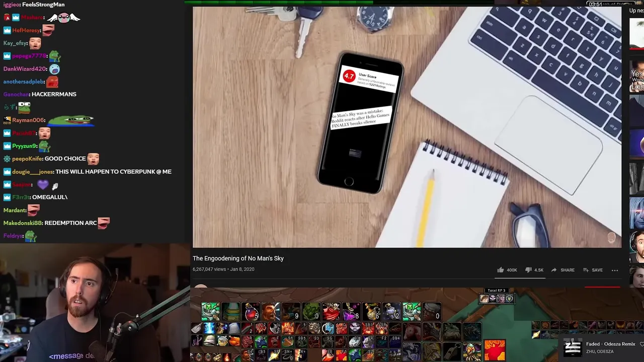Click chat username Ganochan

16,95
